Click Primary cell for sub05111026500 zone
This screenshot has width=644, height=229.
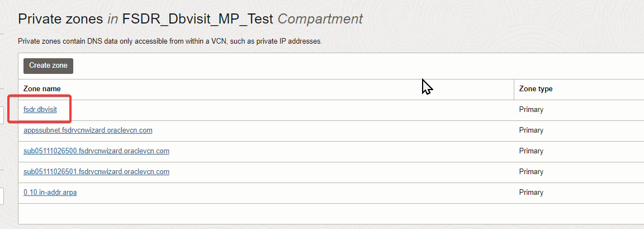(531, 151)
